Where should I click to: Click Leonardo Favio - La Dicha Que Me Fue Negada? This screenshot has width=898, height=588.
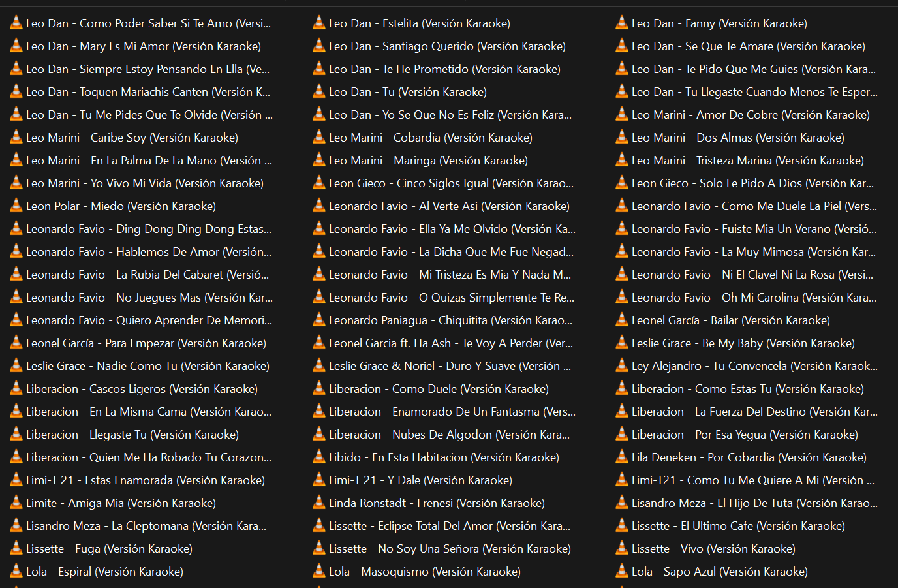(x=444, y=251)
